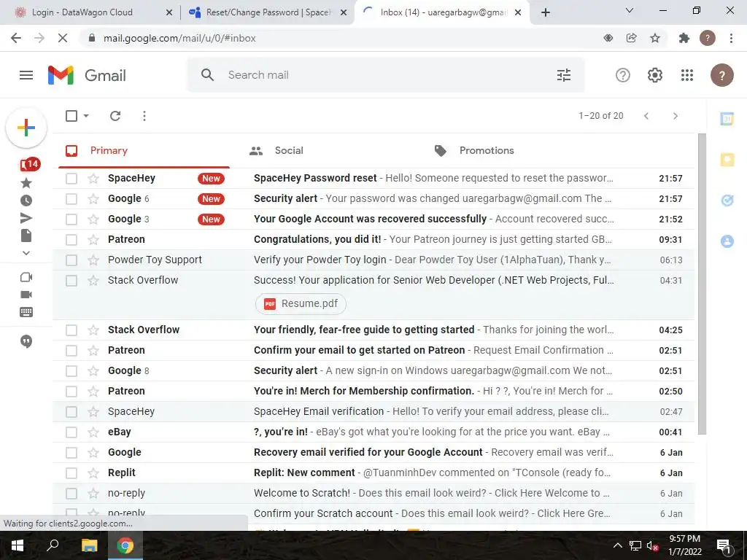Check the Replit New comment email box

tap(71, 473)
